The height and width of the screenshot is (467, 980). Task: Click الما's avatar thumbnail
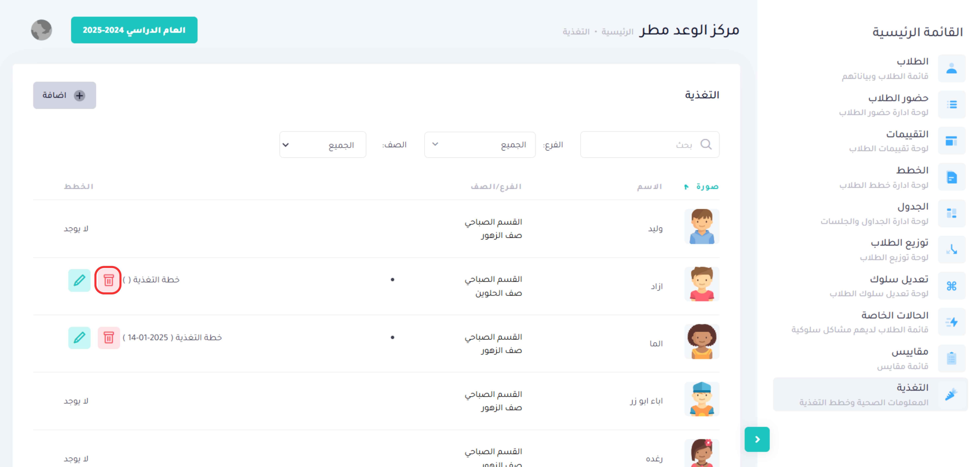click(702, 342)
